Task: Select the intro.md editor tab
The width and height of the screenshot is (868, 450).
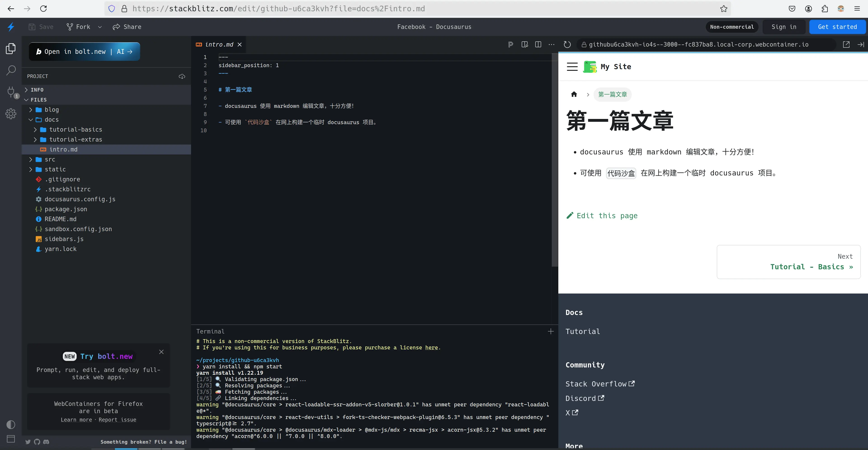Action: pyautogui.click(x=219, y=45)
